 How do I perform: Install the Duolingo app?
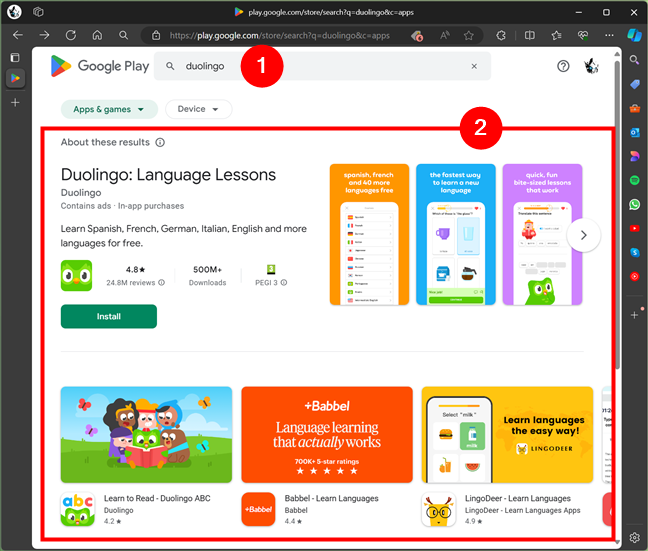(109, 316)
